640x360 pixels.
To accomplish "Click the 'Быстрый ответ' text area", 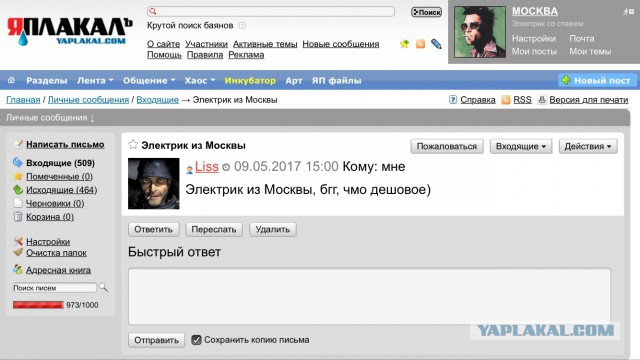I will [x=369, y=296].
